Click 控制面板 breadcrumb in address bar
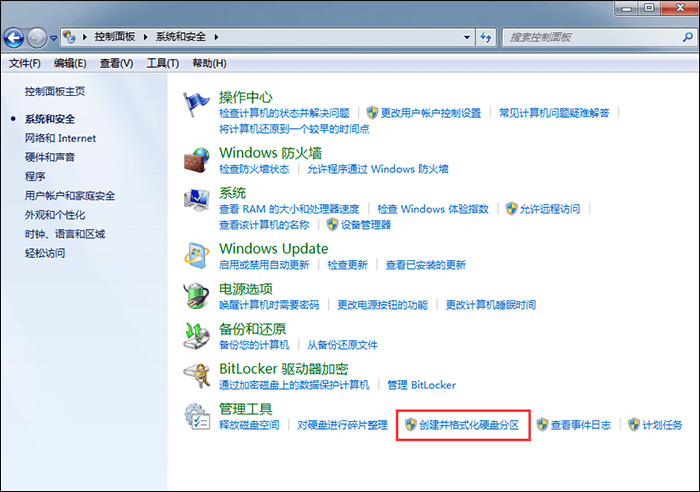 click(x=115, y=37)
